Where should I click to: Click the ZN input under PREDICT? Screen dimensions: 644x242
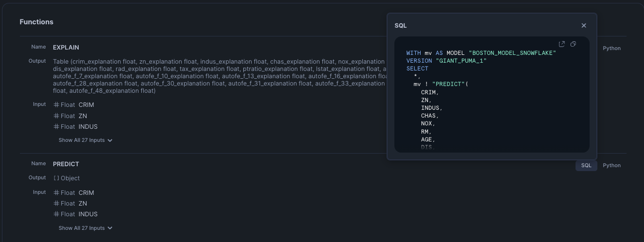coord(83,204)
